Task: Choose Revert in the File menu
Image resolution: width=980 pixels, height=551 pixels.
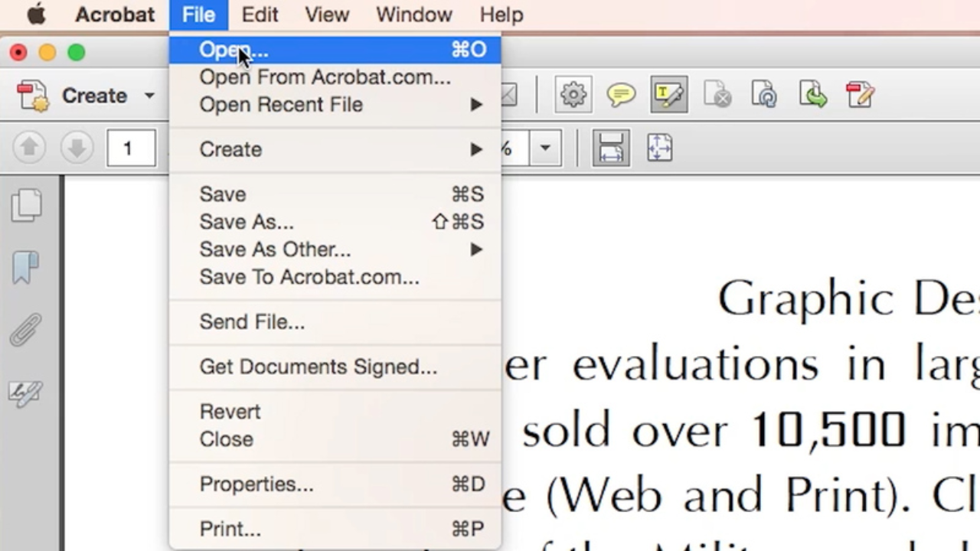Action: (x=335, y=412)
